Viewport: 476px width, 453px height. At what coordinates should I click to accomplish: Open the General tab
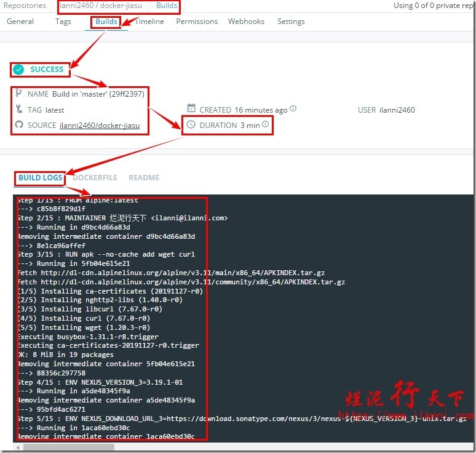(20, 22)
